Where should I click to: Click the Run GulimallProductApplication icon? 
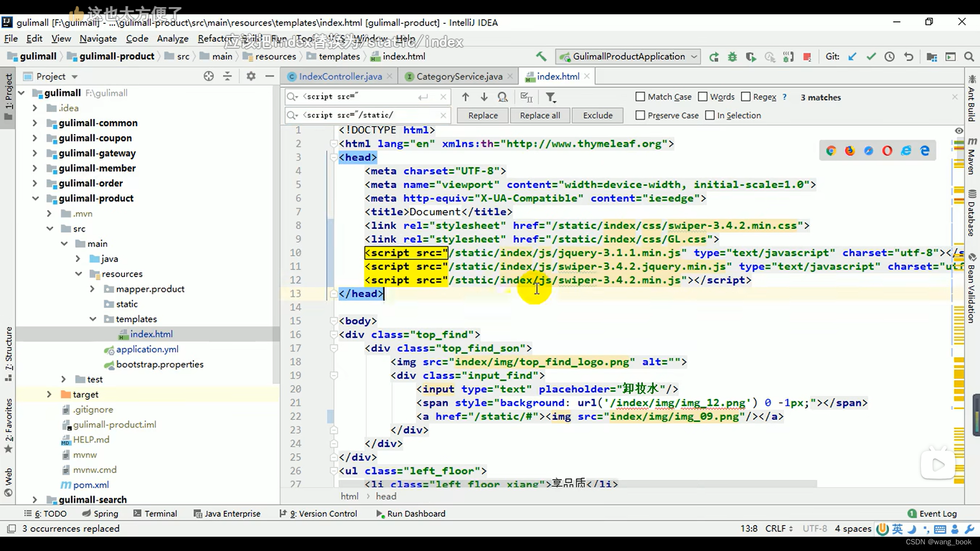tap(714, 57)
